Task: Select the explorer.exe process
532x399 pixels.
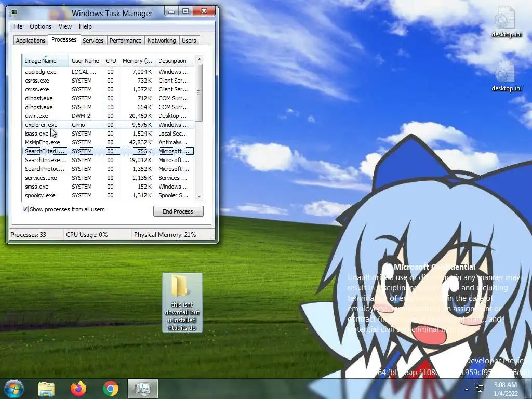Action: point(108,125)
